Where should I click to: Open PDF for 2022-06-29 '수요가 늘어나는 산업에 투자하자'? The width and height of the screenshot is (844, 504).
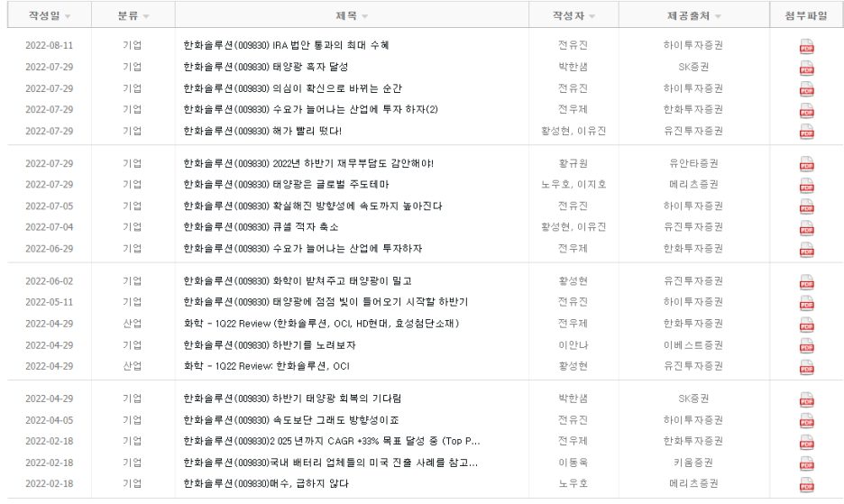806,250
